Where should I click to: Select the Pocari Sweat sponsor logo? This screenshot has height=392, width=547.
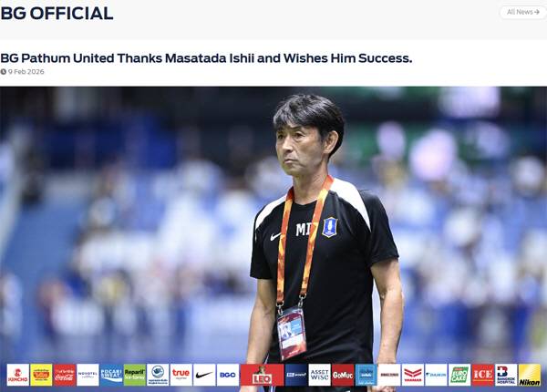tap(111, 375)
